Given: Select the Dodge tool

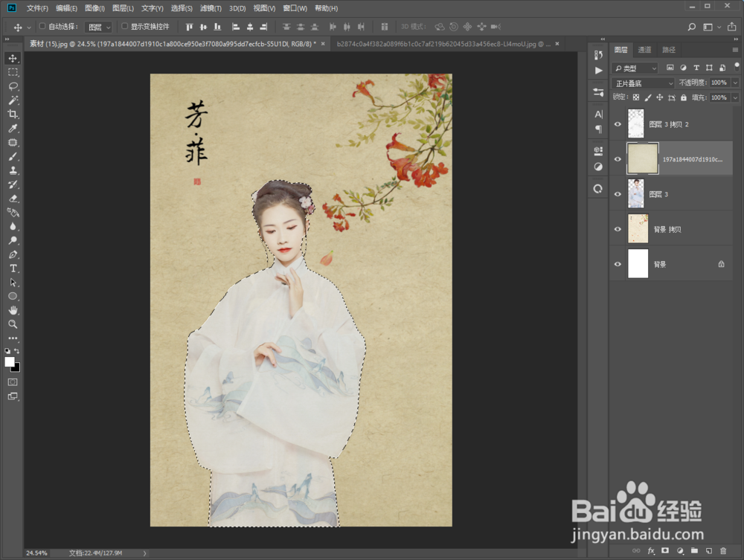Looking at the screenshot, I should [x=13, y=240].
